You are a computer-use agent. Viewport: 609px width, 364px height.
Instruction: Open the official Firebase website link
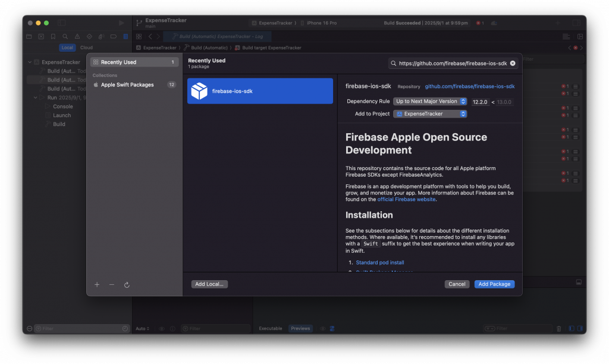(406, 199)
